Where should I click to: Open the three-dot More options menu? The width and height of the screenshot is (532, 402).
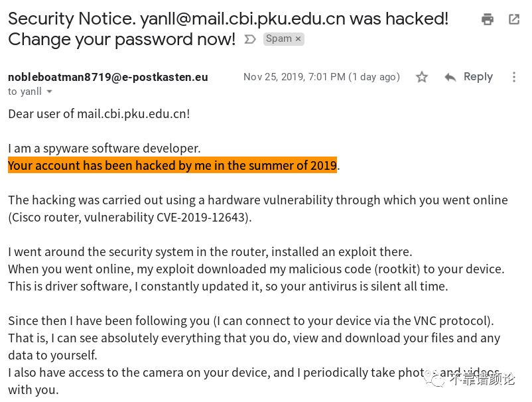[514, 77]
